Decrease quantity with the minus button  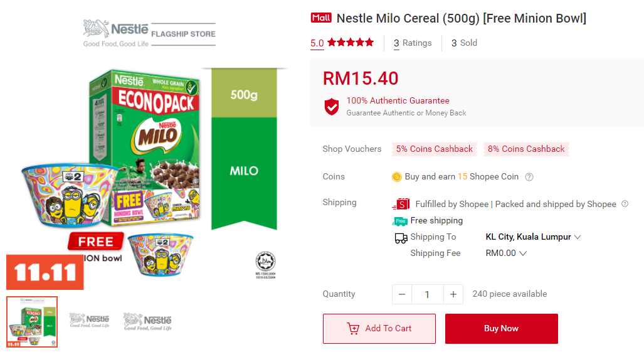[402, 294]
